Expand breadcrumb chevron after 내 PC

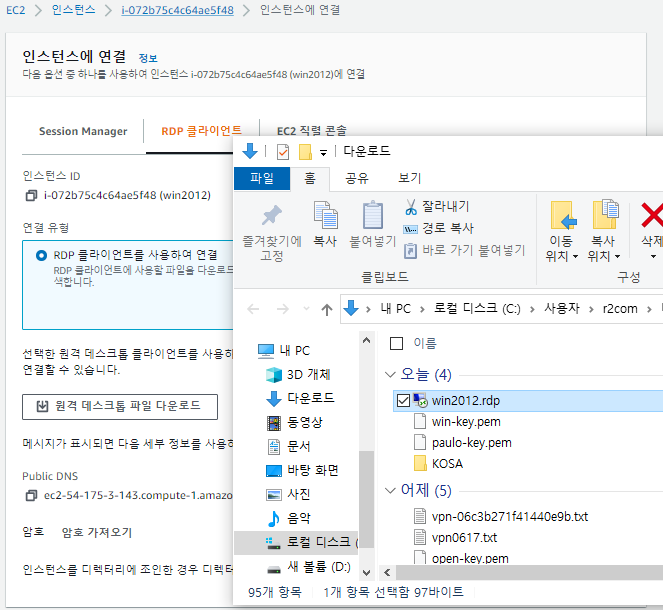coord(422,309)
